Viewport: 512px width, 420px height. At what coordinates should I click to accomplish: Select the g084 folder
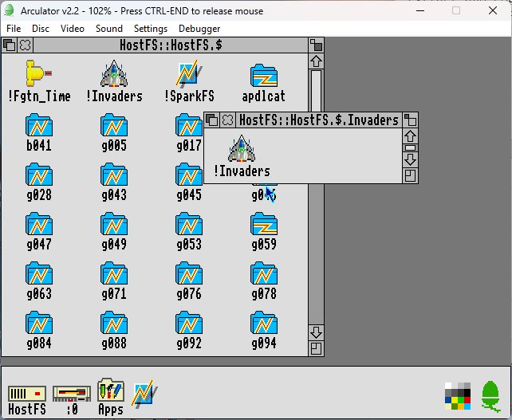39,330
